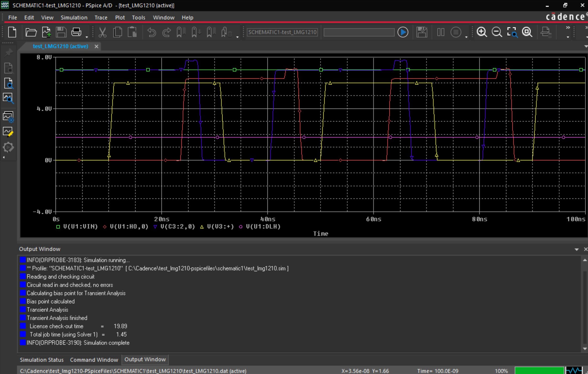Click the Zoom Area selection icon
This screenshot has width=588, height=374.
(x=512, y=32)
